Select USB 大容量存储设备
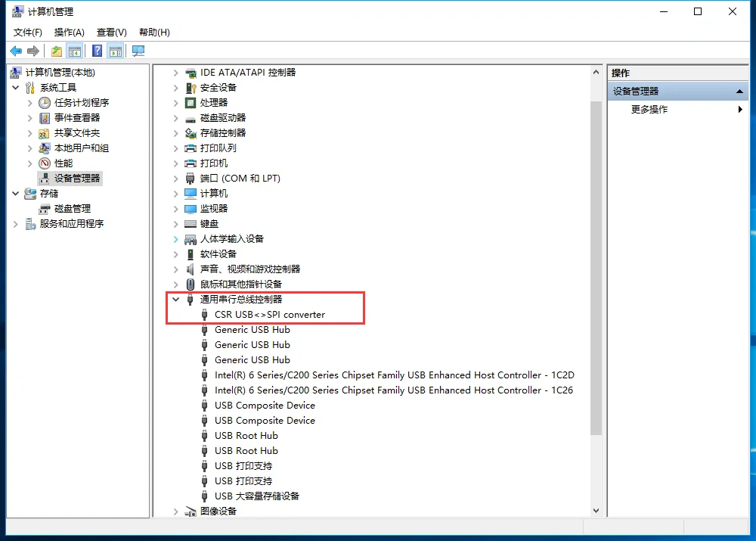The image size is (756, 541). click(257, 496)
